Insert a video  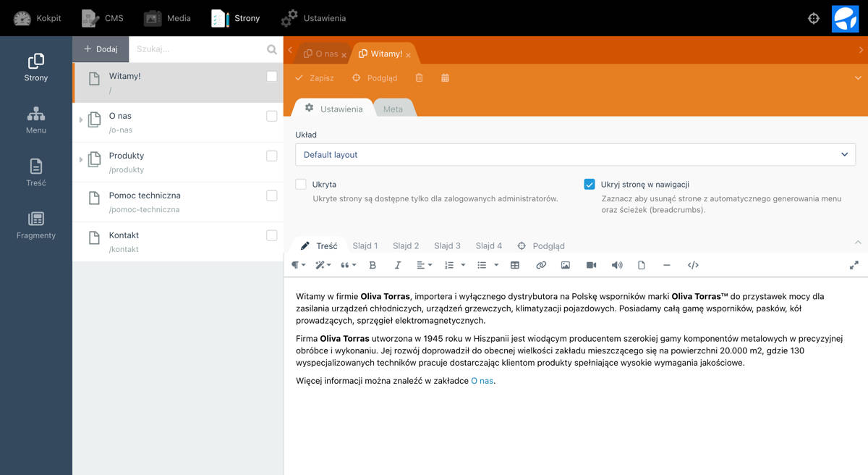(x=591, y=266)
